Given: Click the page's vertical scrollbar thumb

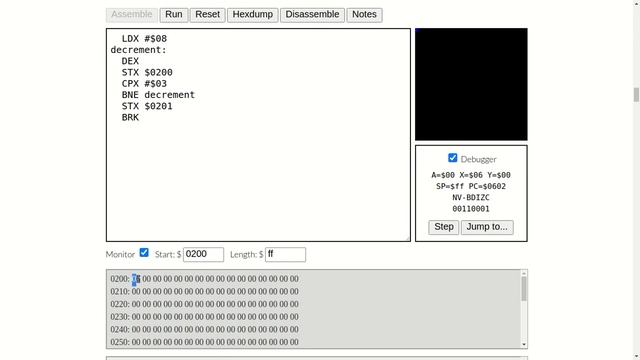Looking at the screenshot, I should click(636, 95).
